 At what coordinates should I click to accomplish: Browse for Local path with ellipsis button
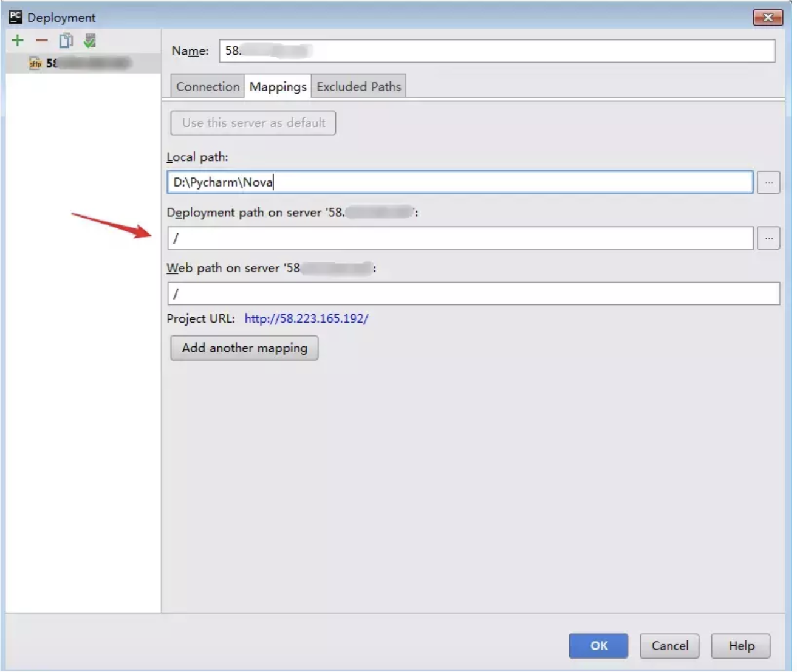click(768, 182)
